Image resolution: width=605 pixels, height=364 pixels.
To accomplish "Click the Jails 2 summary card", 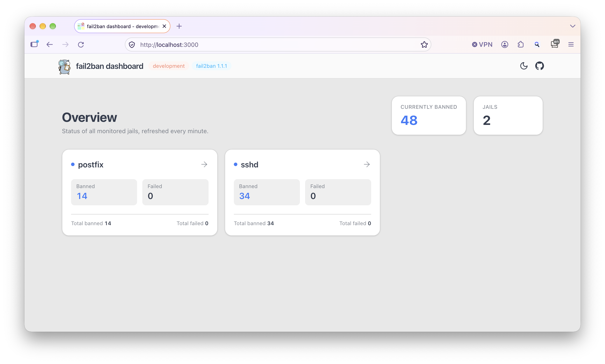I will [508, 116].
